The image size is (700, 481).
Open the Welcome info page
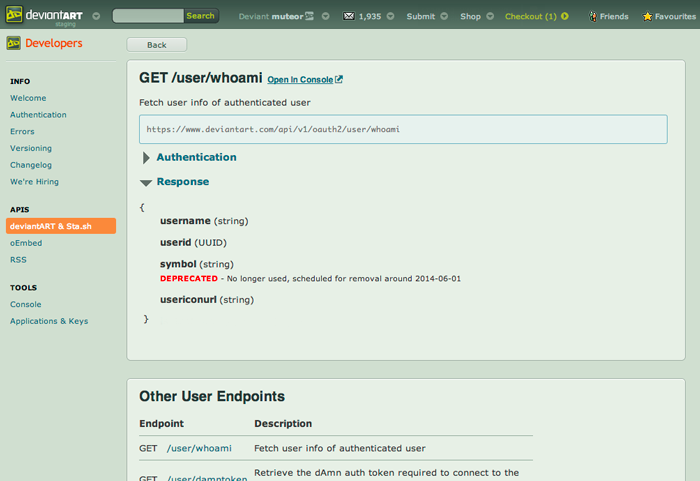click(x=28, y=98)
